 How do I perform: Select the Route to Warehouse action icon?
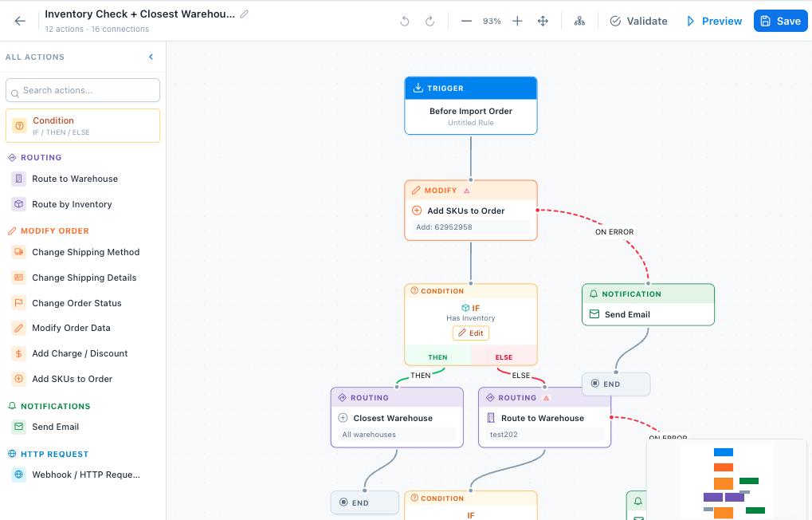pos(18,179)
